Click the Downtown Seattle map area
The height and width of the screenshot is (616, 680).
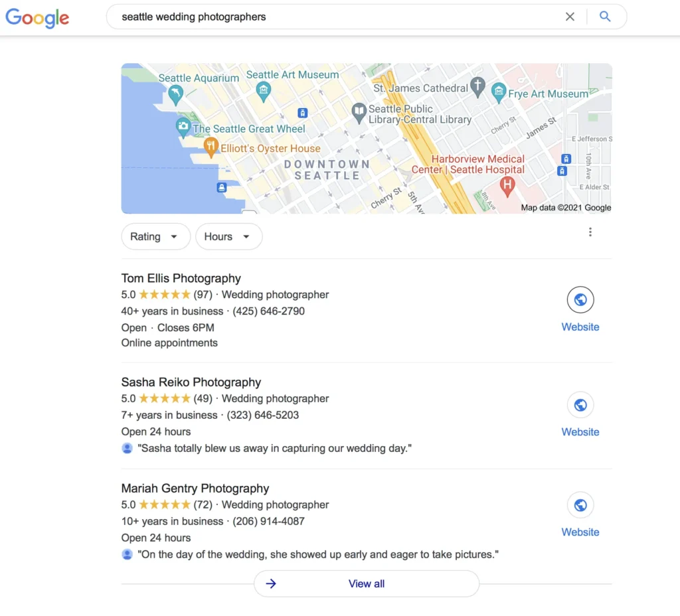click(327, 170)
